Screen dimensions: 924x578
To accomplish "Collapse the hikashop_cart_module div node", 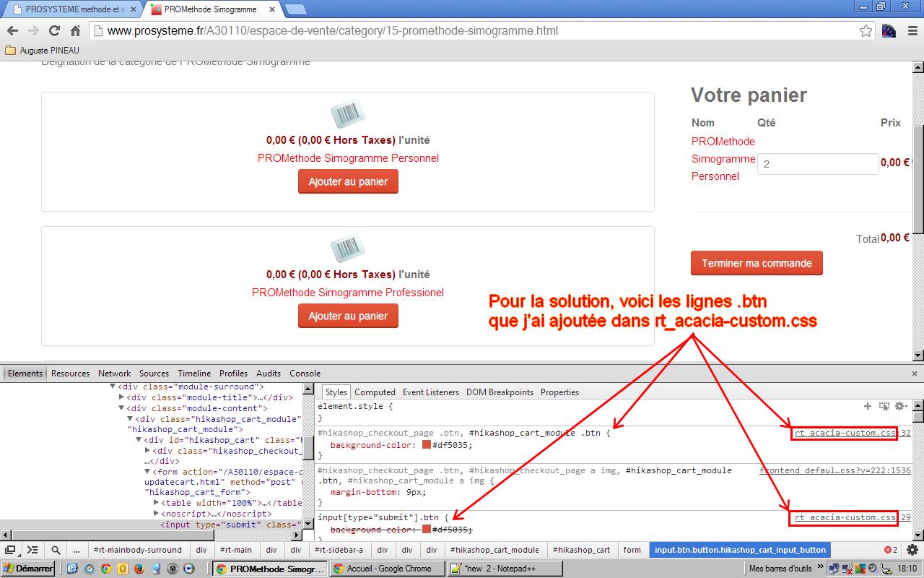I will tap(130, 418).
